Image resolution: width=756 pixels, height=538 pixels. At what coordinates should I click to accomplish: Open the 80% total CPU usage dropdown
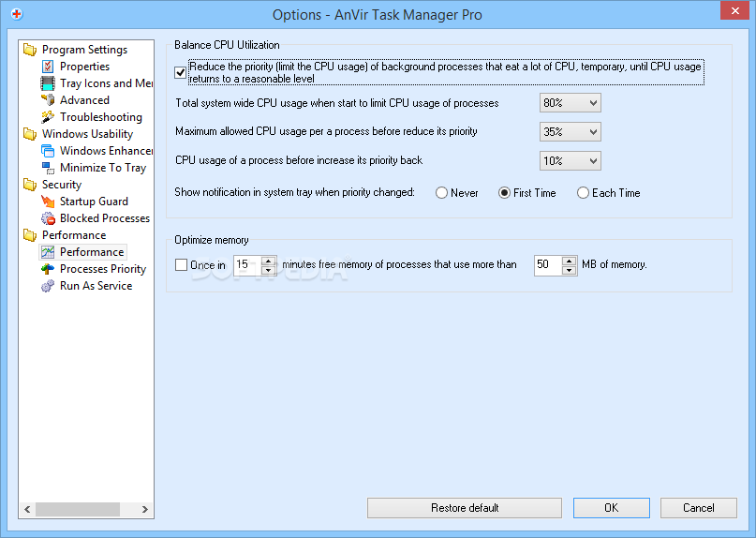[x=570, y=103]
